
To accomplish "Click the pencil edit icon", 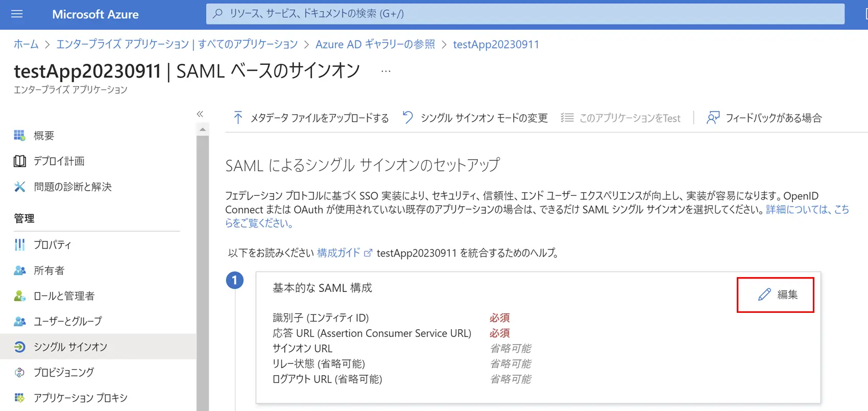I will tap(764, 294).
